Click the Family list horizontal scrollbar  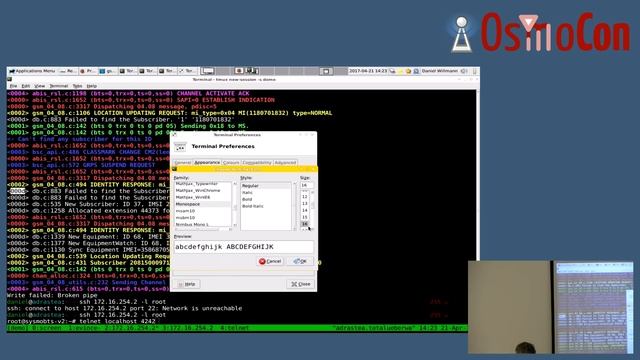203,229
